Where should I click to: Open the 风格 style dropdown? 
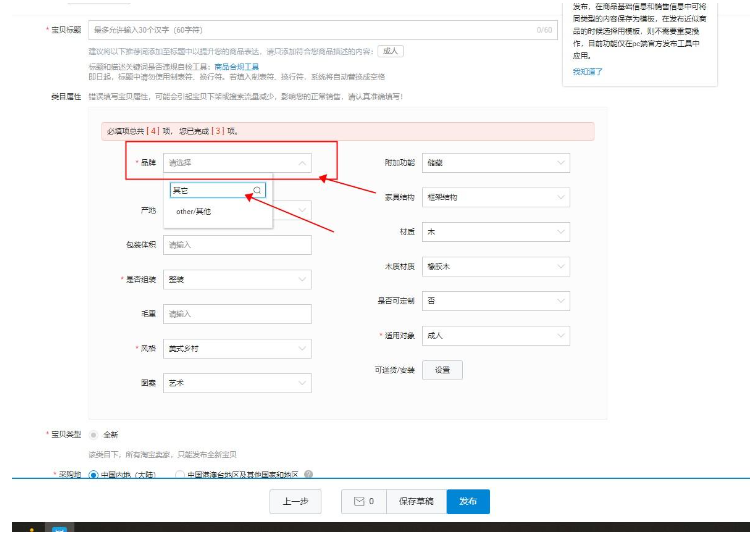[x=237, y=348]
